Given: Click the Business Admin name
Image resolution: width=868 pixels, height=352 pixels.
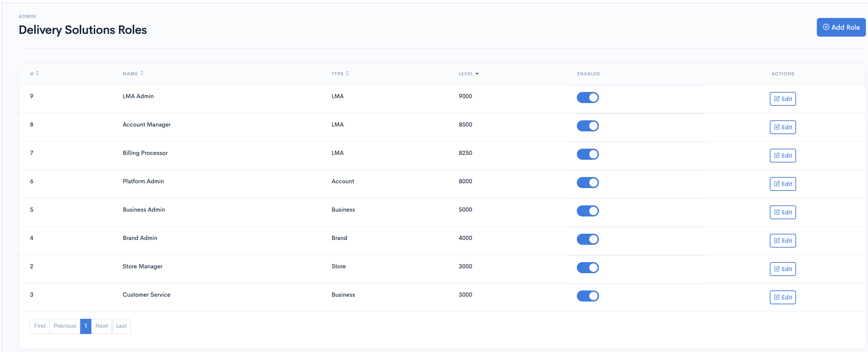Looking at the screenshot, I should pyautogui.click(x=144, y=210).
